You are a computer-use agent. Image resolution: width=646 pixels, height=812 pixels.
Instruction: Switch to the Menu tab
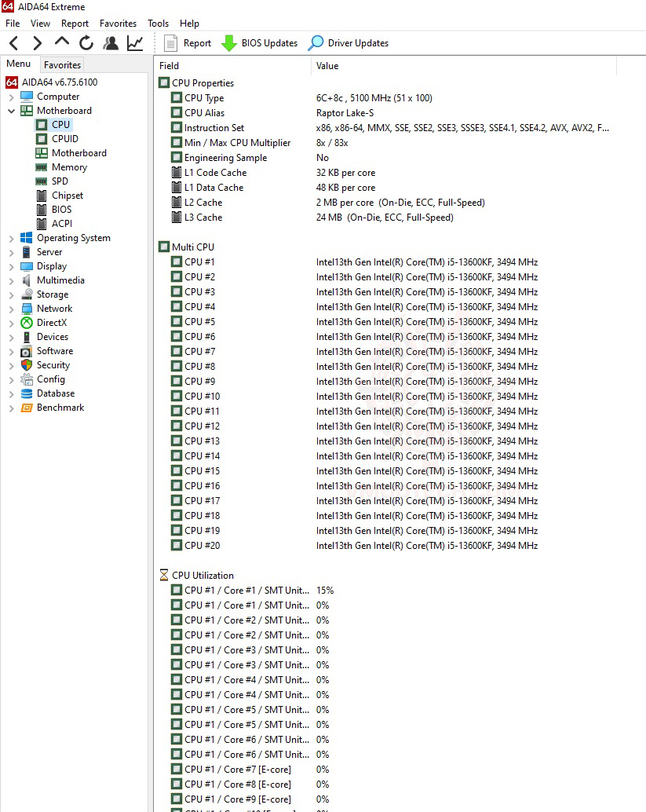coord(19,64)
